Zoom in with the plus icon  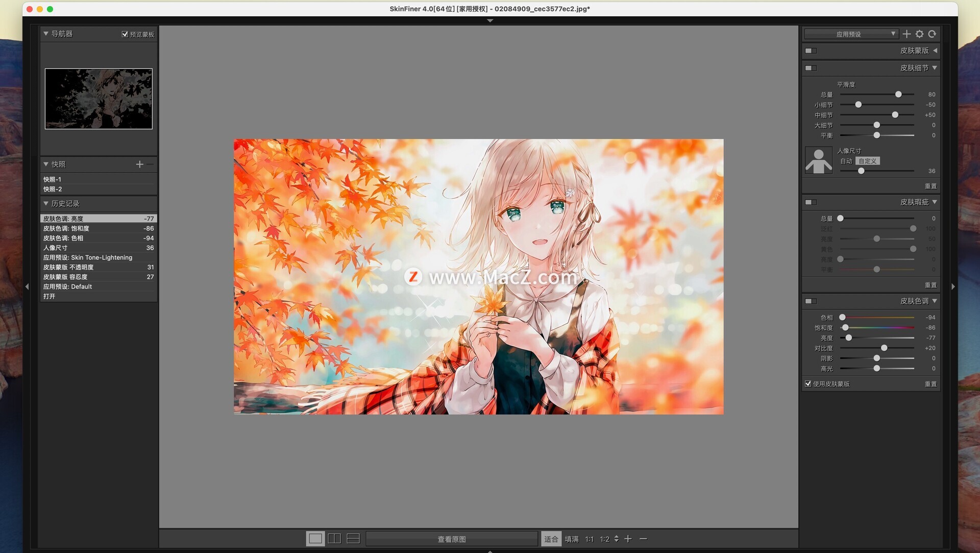pyautogui.click(x=628, y=539)
